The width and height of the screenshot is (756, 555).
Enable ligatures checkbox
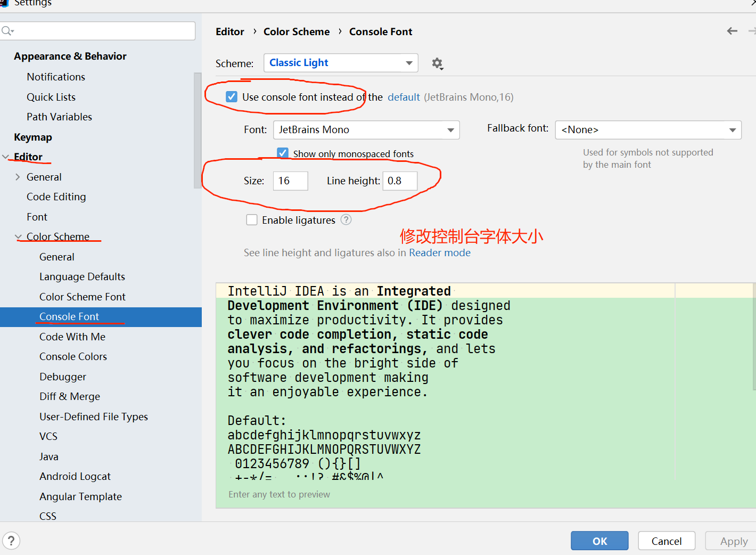(x=252, y=220)
